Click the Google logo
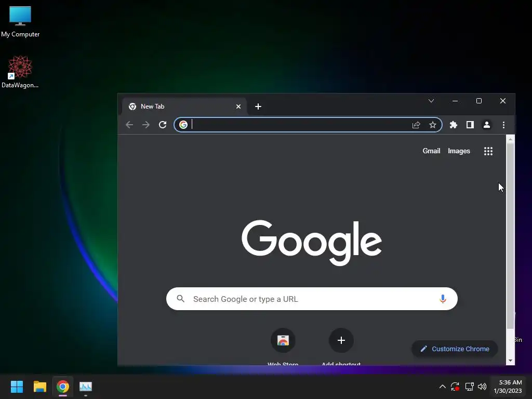This screenshot has width=532, height=399. (x=312, y=243)
